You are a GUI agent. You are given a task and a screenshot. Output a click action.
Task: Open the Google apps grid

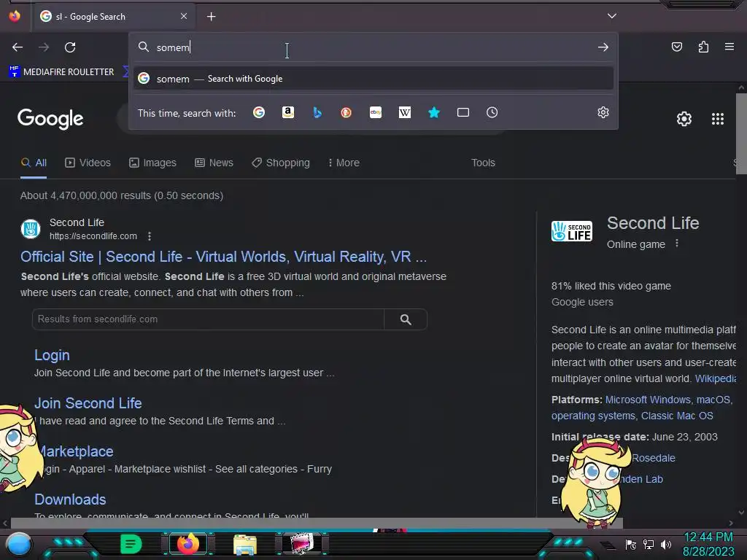click(x=718, y=119)
